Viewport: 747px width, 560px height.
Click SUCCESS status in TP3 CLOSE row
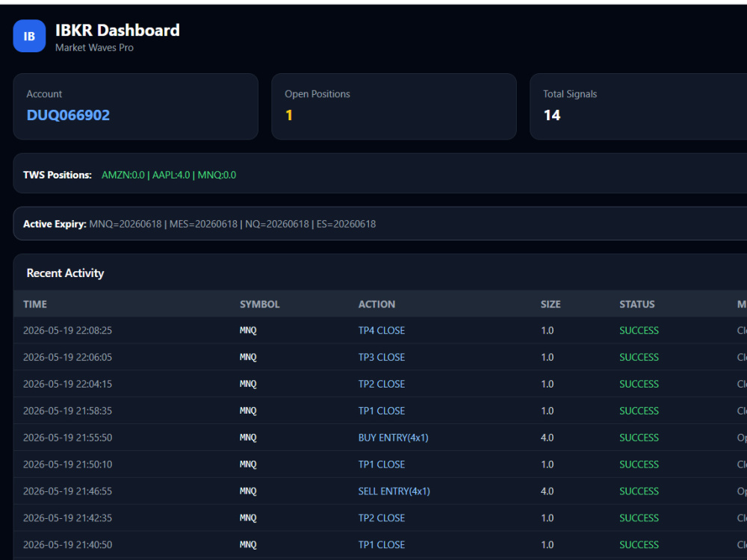tap(639, 357)
